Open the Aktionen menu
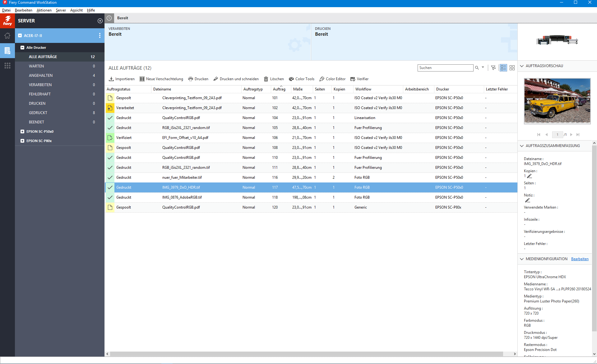Viewport: 597px width, 364px height. 44,10
